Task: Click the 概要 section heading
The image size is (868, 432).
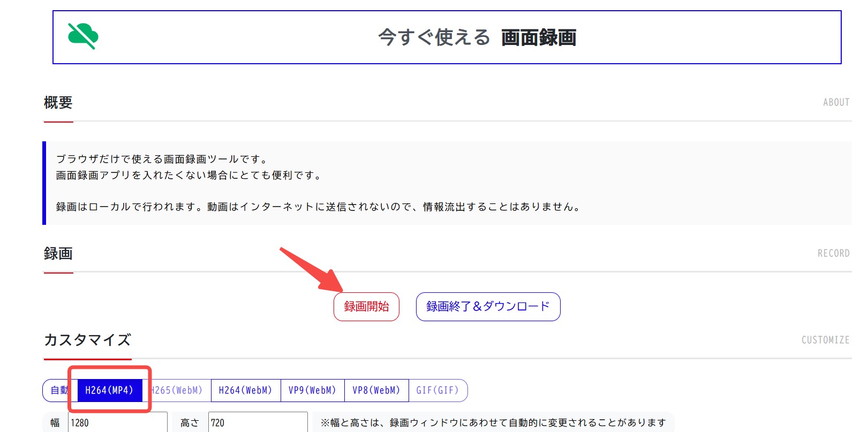Action: point(58,102)
